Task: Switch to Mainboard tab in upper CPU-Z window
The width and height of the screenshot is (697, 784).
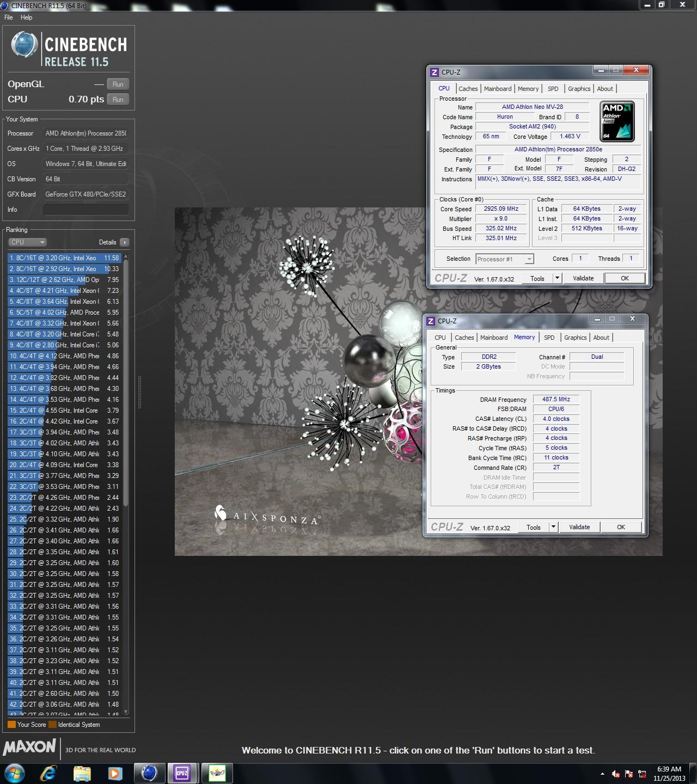Action: 498,89
